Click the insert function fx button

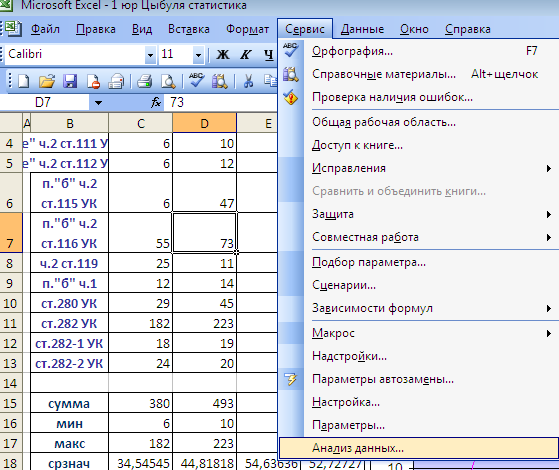point(156,103)
